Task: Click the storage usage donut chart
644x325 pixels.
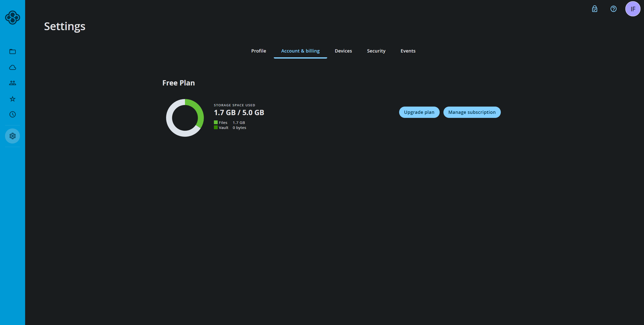Action: coord(185,118)
